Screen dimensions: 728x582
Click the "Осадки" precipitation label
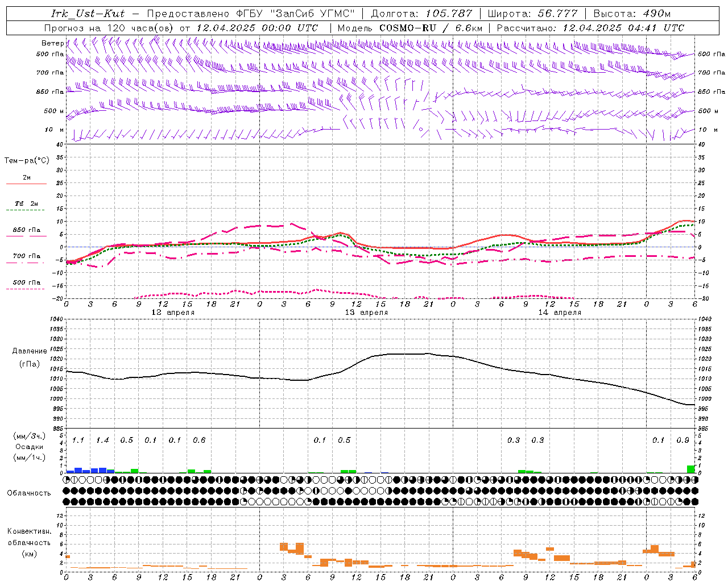tap(30, 447)
